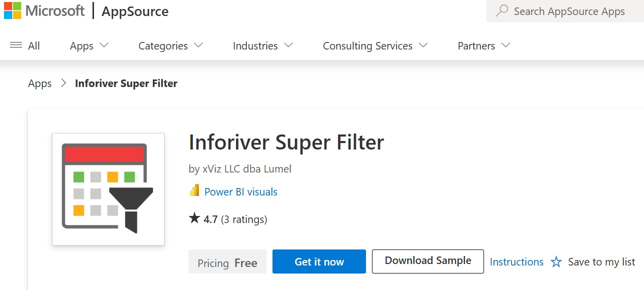This screenshot has height=290, width=644.
Task: Click the Save to my list star icon
Action: coord(556,262)
